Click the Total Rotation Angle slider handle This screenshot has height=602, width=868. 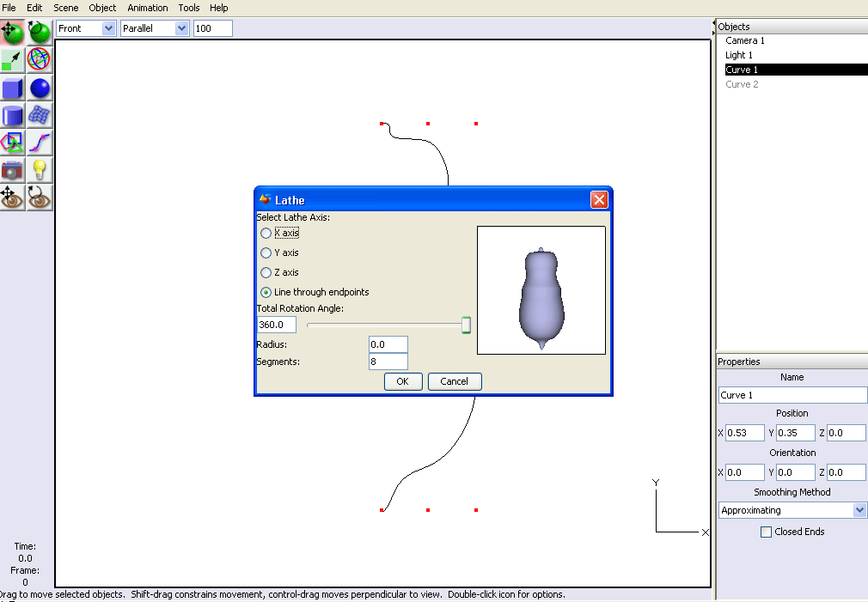pos(466,325)
